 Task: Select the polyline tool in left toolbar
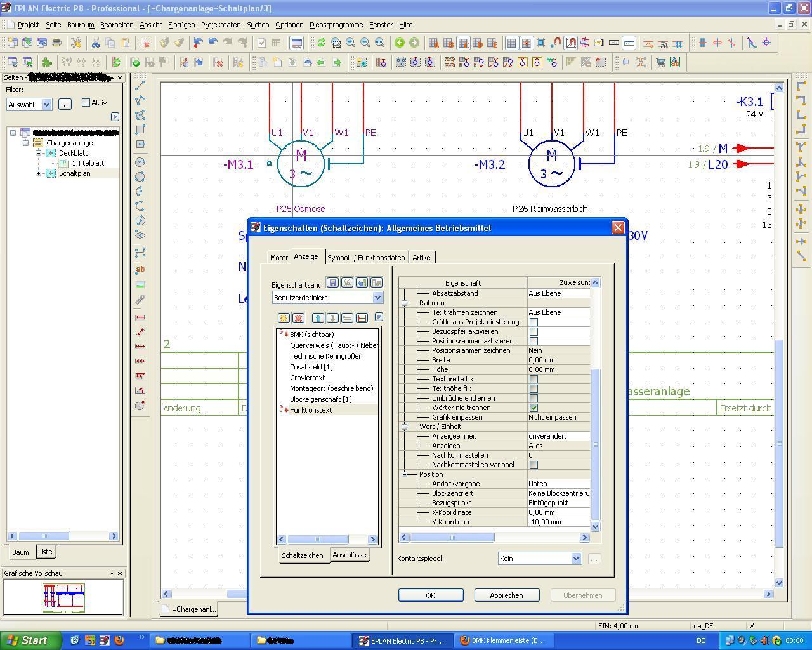tap(140, 100)
